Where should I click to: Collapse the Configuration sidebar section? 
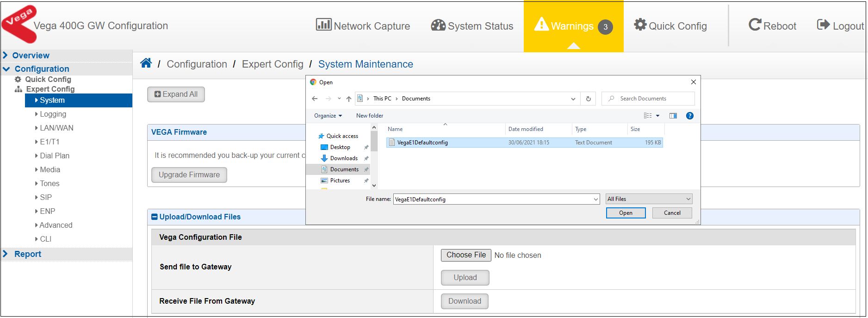[6, 69]
